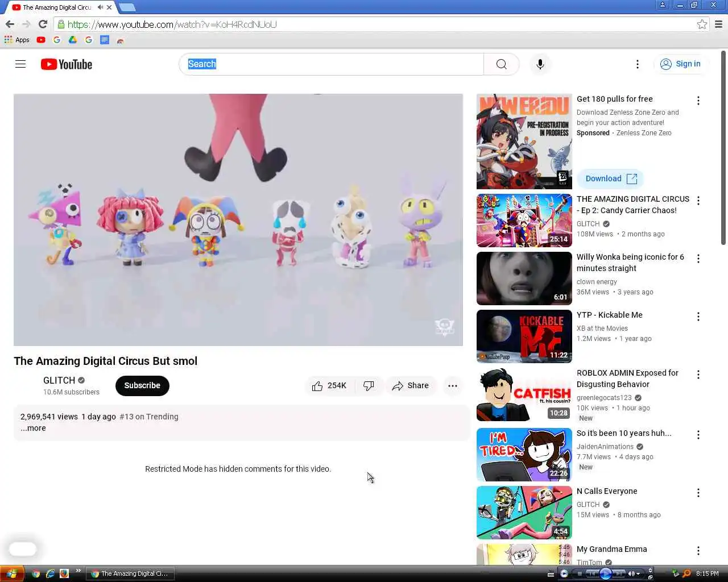Image resolution: width=728 pixels, height=582 pixels.
Task: Open the CATFISH Roblox video thumbnail
Action: click(x=524, y=394)
